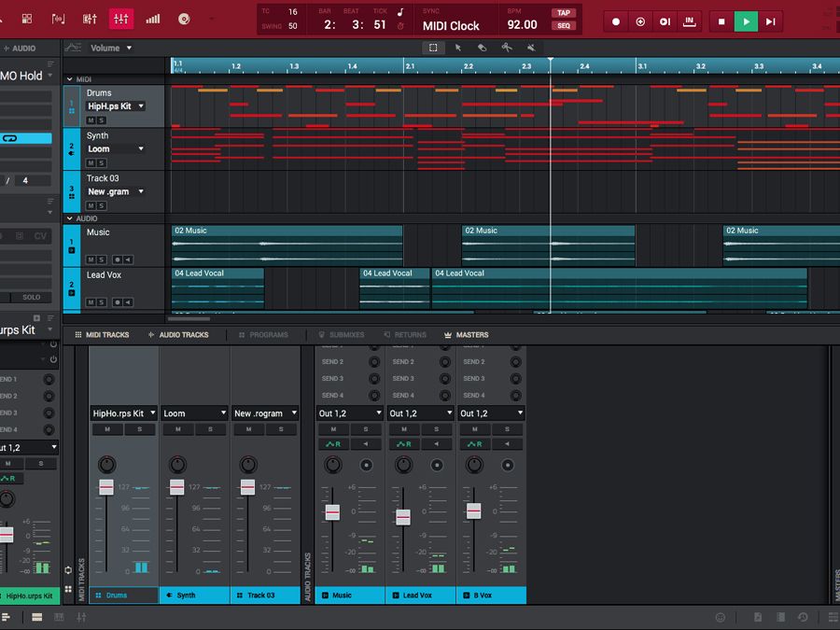Click the Lead Vox channel volume fader
This screenshot has height=630, width=840.
[x=403, y=517]
